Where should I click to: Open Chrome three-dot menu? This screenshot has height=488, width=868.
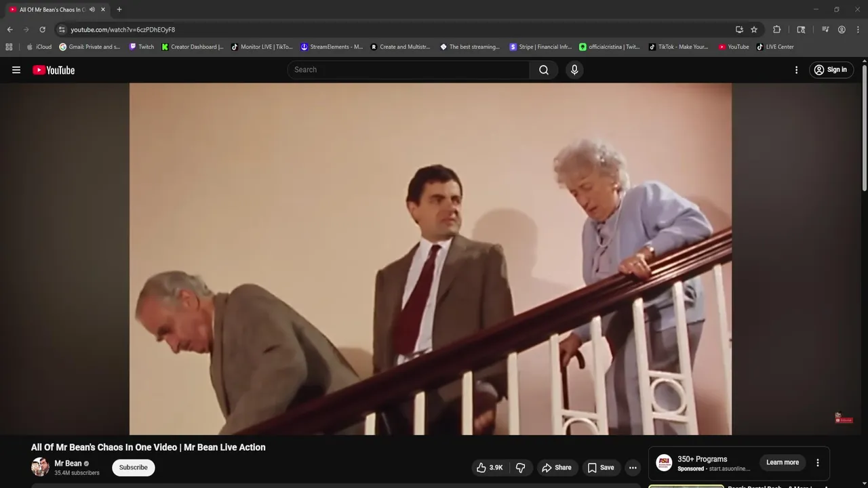pyautogui.click(x=858, y=30)
